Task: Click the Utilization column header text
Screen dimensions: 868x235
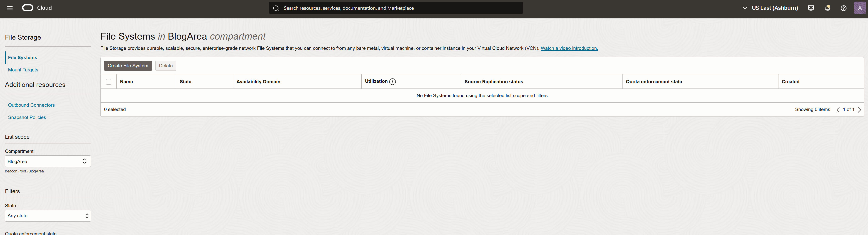Action: pyautogui.click(x=376, y=81)
